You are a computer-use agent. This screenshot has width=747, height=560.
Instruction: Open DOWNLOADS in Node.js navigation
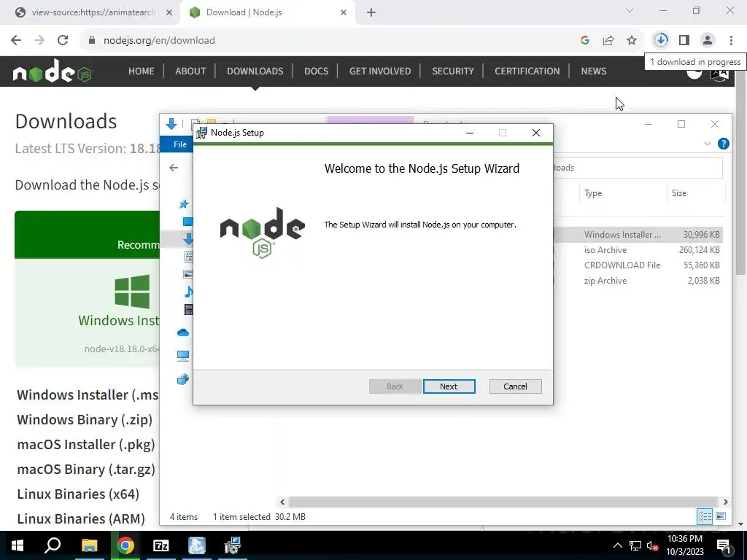click(255, 71)
